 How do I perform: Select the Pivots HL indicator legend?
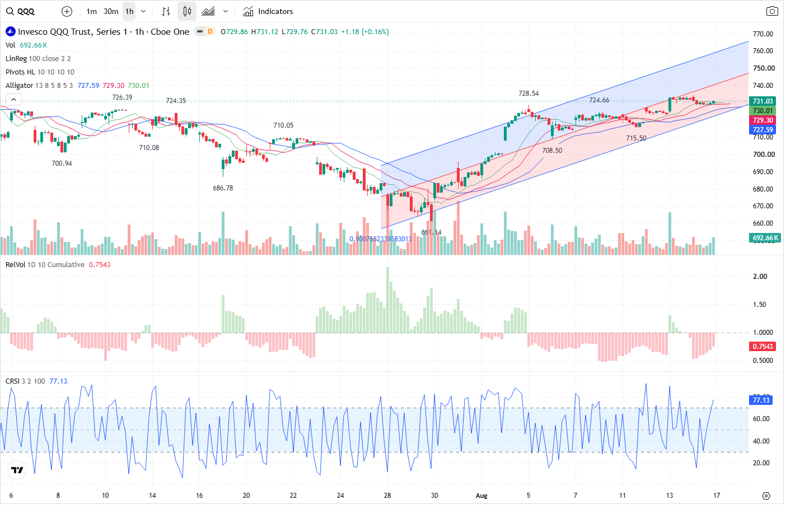[40, 72]
